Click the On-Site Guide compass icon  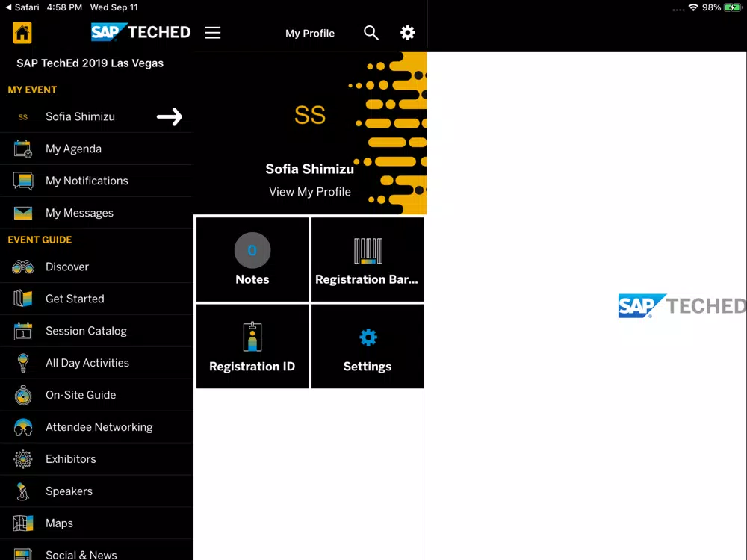23,395
